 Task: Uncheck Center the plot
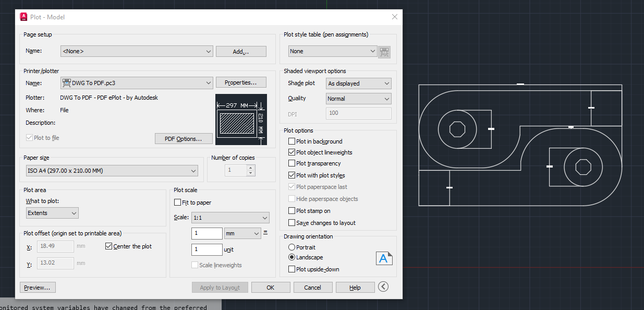[109, 246]
